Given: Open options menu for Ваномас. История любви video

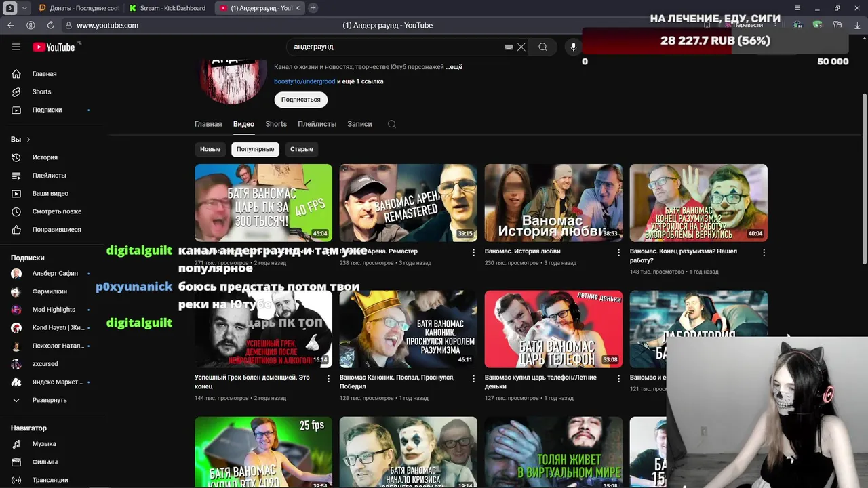Looking at the screenshot, I should pyautogui.click(x=618, y=252).
